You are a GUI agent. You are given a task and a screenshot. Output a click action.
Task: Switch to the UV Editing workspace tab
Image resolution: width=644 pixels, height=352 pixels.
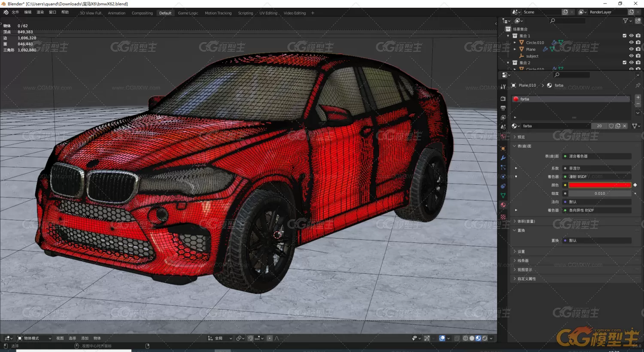tap(268, 13)
